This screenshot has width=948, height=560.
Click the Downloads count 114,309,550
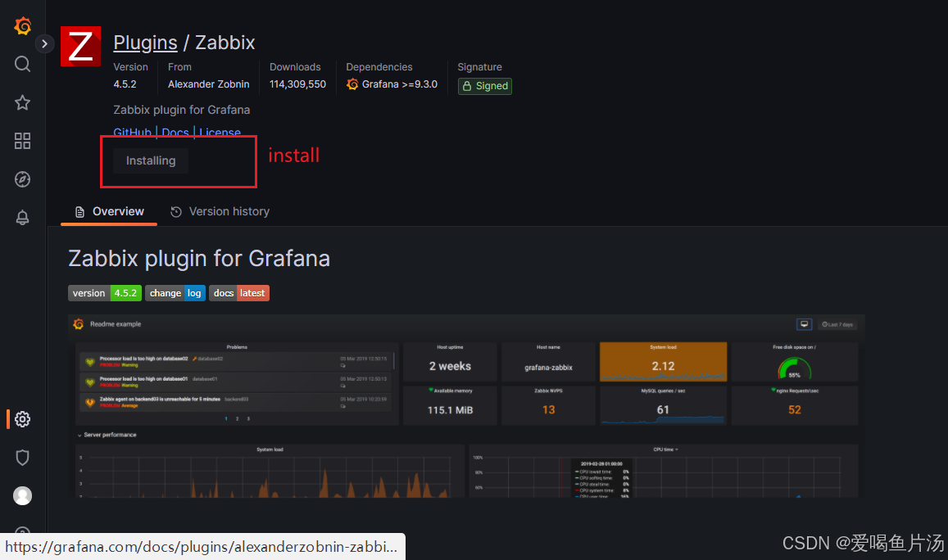[297, 84]
